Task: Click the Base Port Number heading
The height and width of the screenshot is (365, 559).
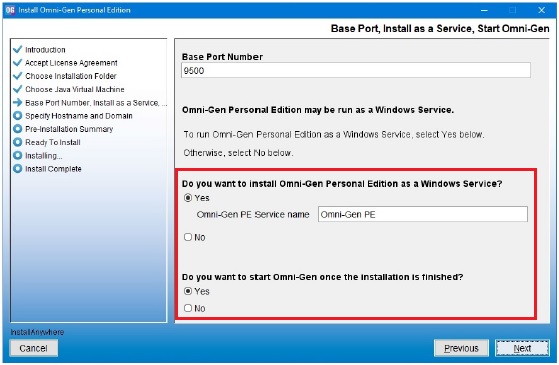Action: click(x=222, y=57)
